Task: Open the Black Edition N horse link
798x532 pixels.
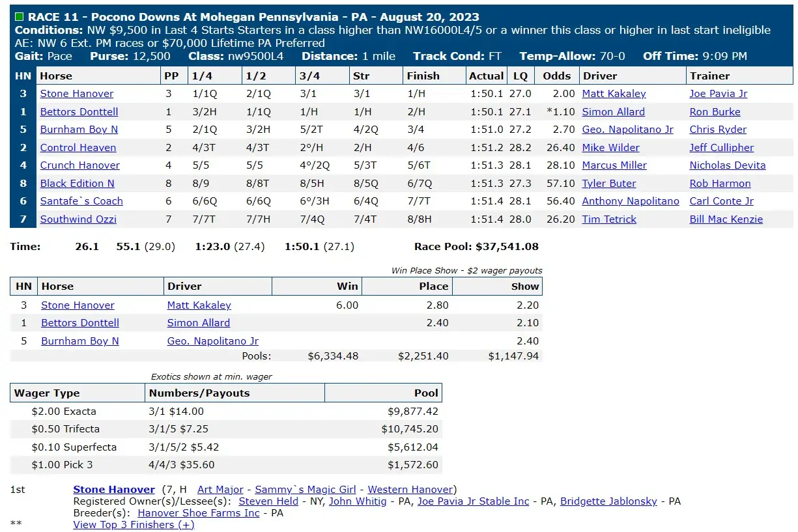Action: [x=78, y=184]
